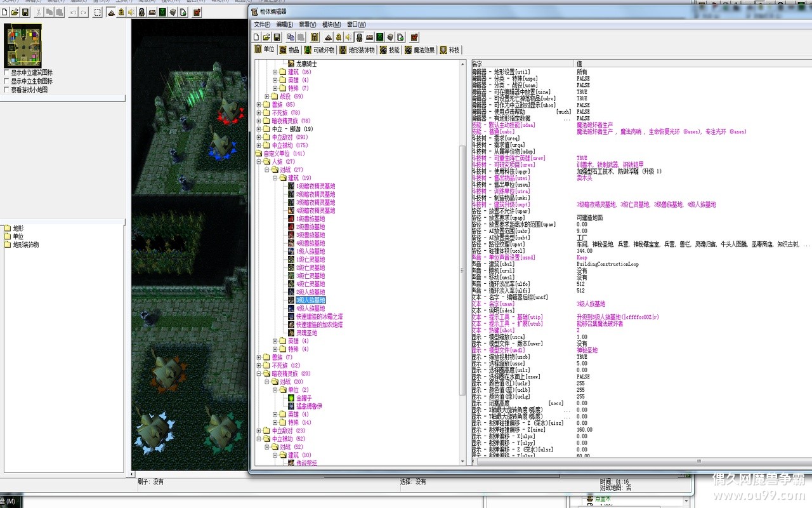Select 龙鹰骑士 unit in tree
This screenshot has width=812, height=508.
pos(306,64)
